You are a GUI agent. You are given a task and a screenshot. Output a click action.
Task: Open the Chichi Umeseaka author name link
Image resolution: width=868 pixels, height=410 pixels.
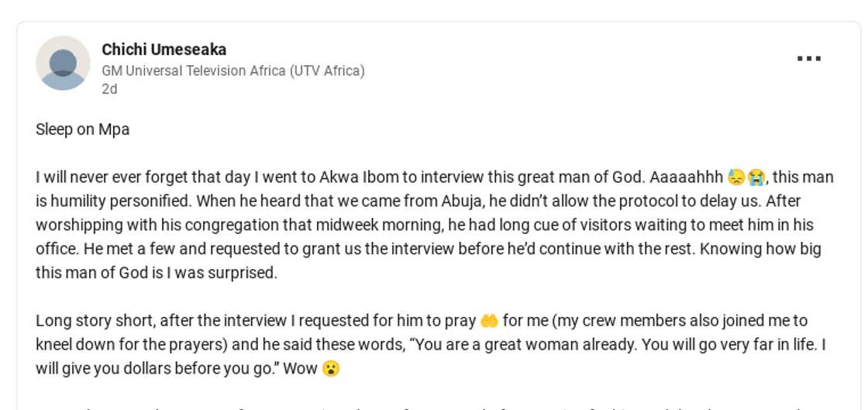coord(164,50)
